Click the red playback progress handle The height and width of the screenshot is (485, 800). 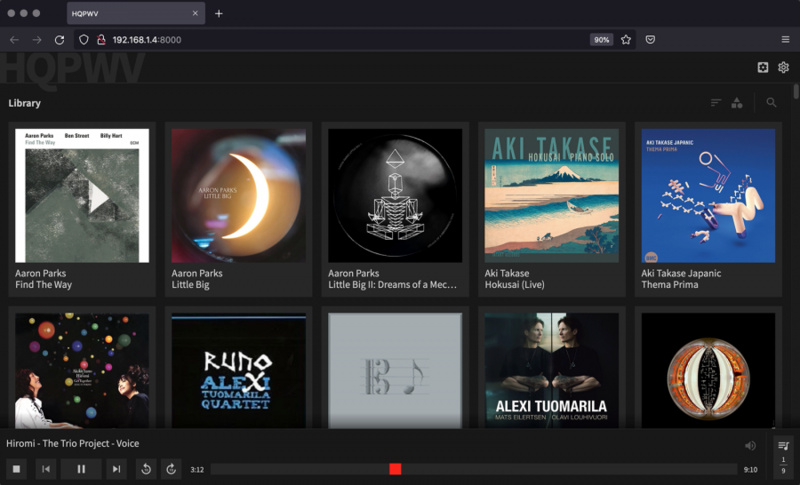pos(395,469)
